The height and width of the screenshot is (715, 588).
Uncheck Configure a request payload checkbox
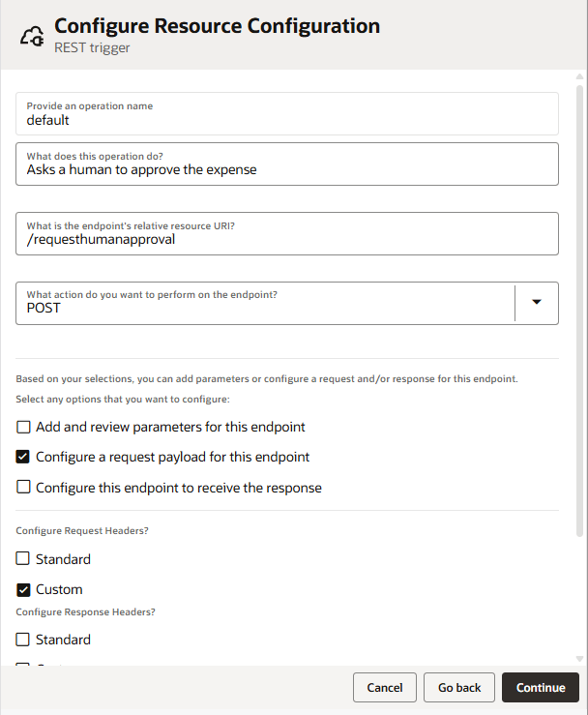tap(24, 457)
